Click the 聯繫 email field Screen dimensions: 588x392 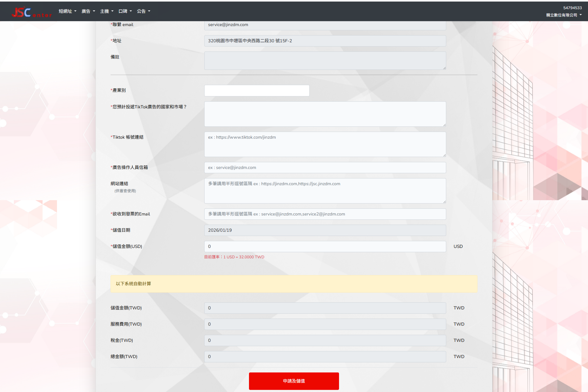(x=325, y=25)
